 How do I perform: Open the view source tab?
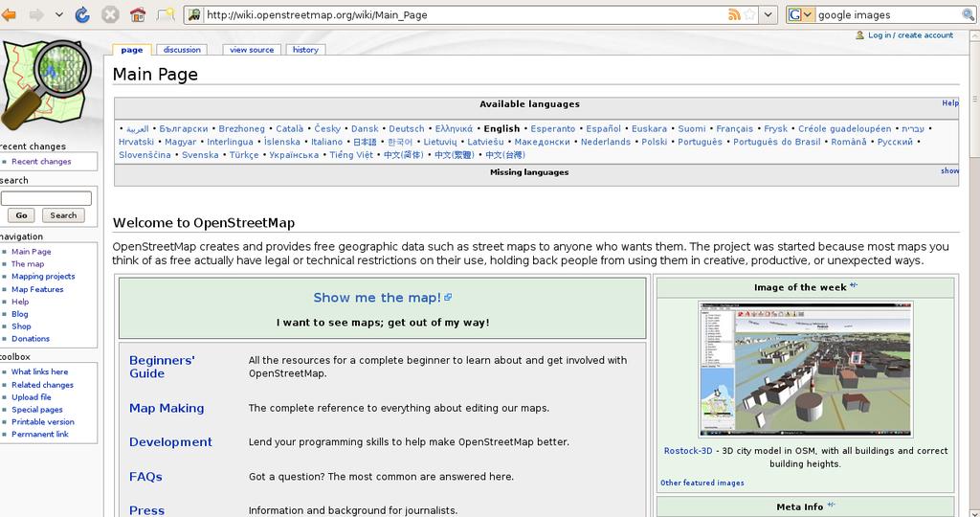[x=252, y=50]
